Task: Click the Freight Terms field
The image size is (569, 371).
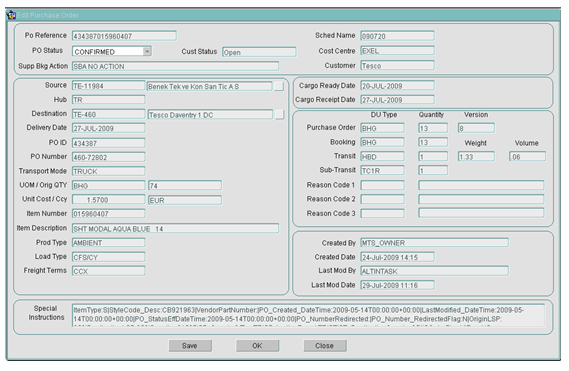Action: pyautogui.click(x=109, y=271)
